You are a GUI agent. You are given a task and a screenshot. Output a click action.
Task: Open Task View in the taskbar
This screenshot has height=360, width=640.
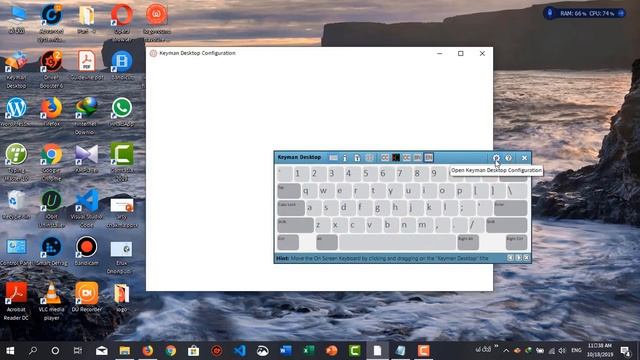(78, 351)
